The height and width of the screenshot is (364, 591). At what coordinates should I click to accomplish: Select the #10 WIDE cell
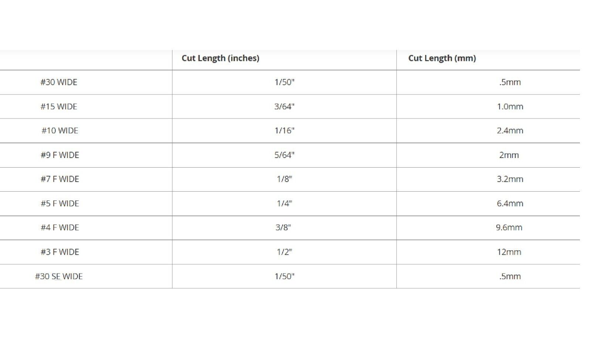[60, 130]
